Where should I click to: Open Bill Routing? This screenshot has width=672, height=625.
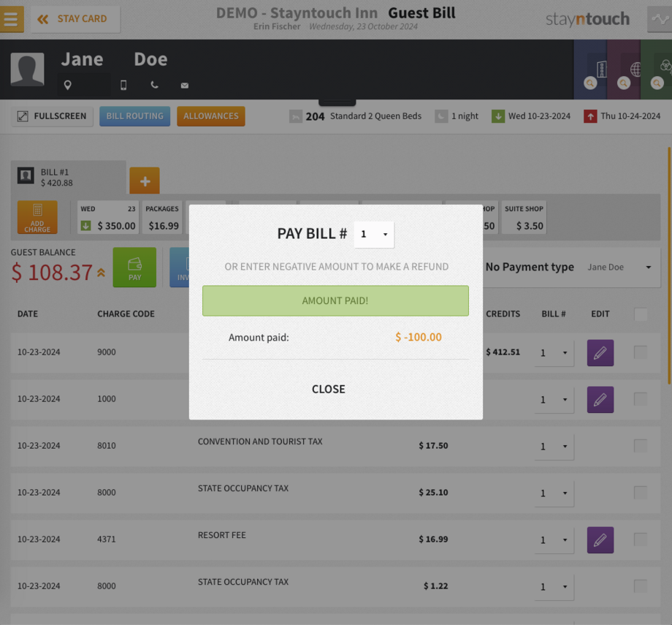[x=135, y=116]
